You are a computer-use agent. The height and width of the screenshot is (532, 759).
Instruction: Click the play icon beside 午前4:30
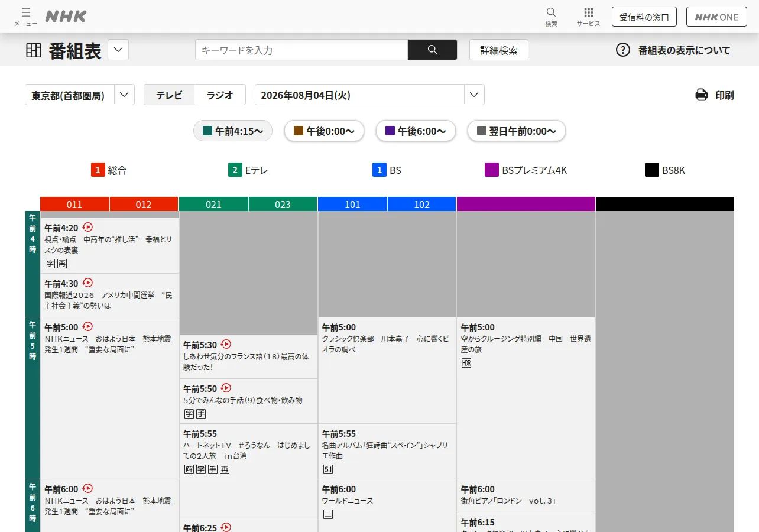pyautogui.click(x=87, y=283)
